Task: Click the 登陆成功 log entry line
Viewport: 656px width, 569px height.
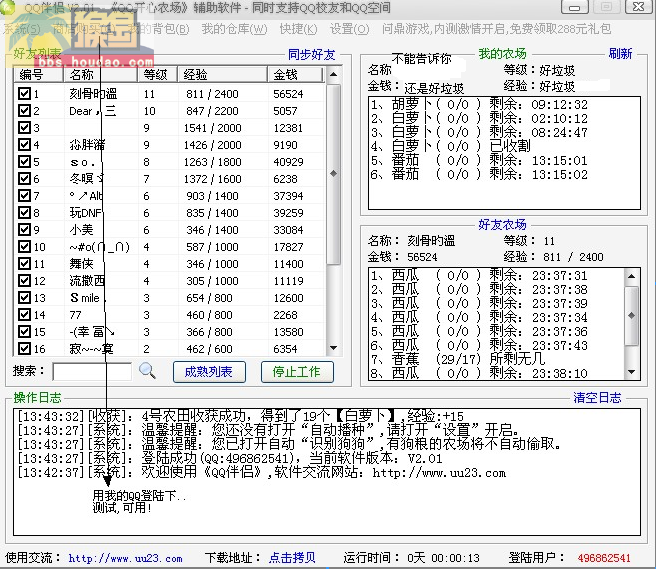Action: [230, 459]
